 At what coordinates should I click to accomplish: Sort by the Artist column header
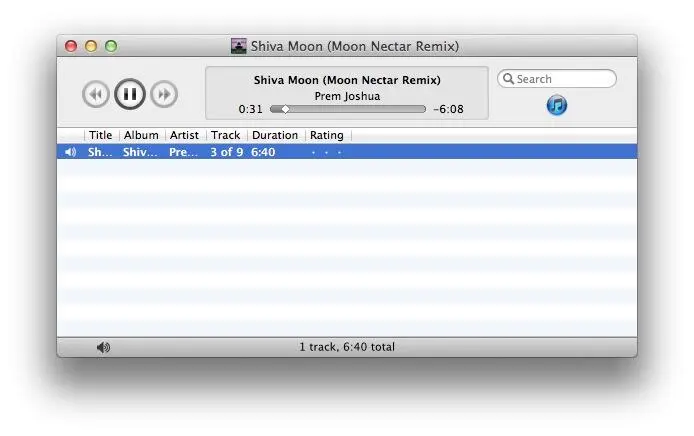[x=184, y=135]
